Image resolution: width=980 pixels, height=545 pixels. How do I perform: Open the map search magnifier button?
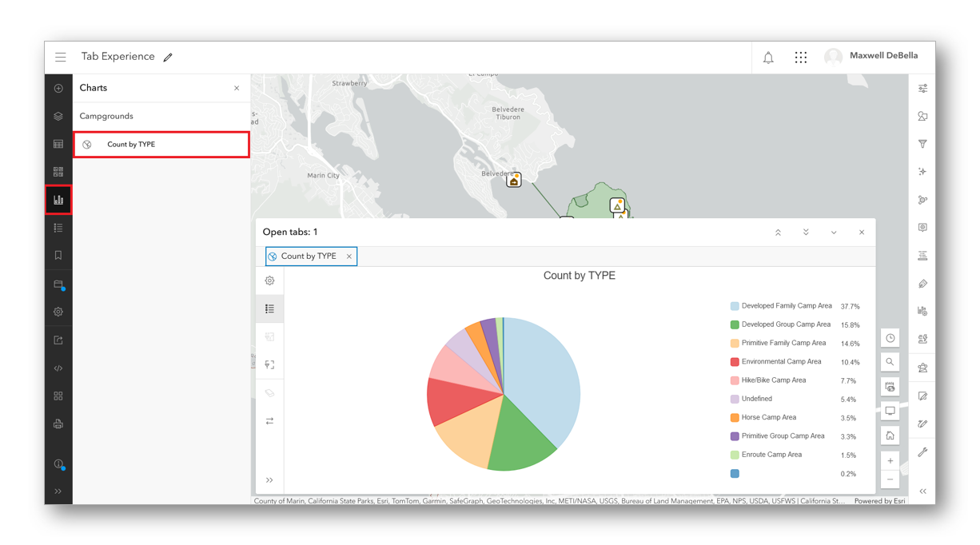click(890, 362)
